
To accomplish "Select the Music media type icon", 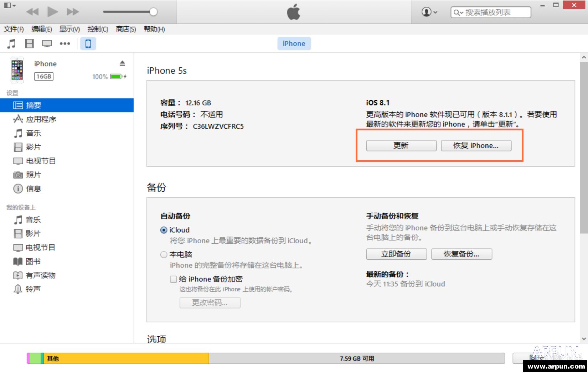I will (x=11, y=43).
